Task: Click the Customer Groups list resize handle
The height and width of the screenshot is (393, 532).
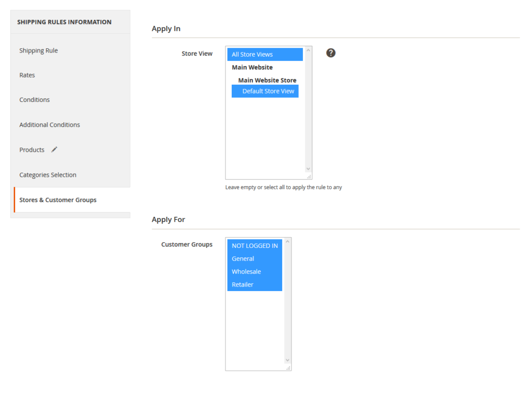Action: coord(288,368)
